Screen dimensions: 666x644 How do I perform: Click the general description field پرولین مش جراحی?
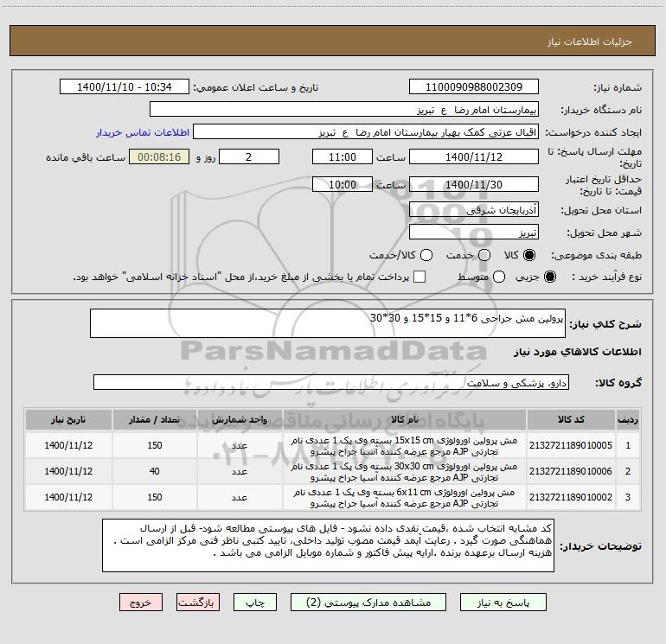pyautogui.click(x=328, y=323)
